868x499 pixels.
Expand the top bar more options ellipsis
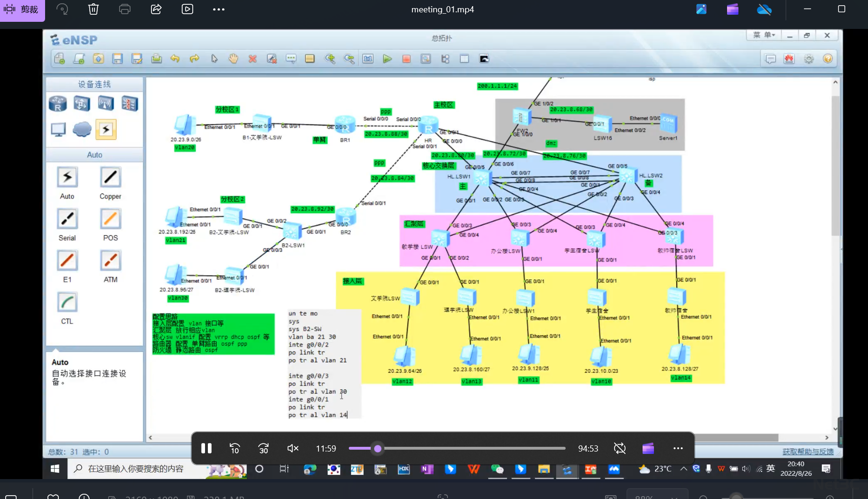pyautogui.click(x=218, y=9)
